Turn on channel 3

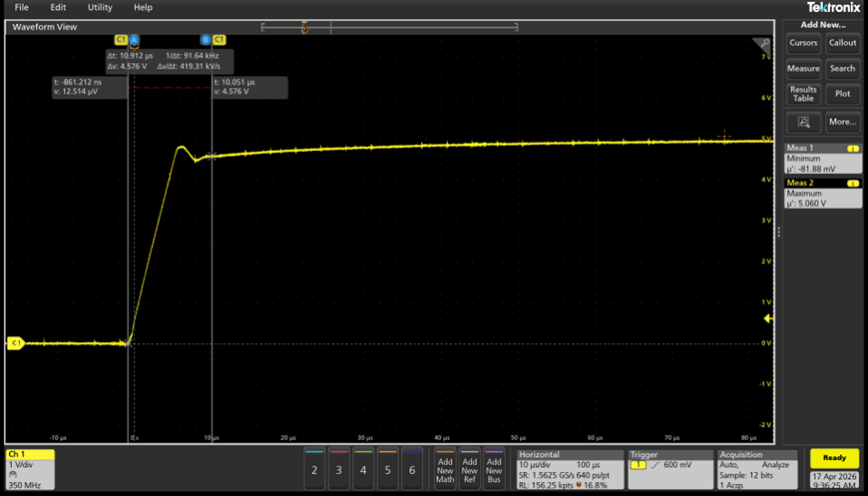click(x=339, y=469)
